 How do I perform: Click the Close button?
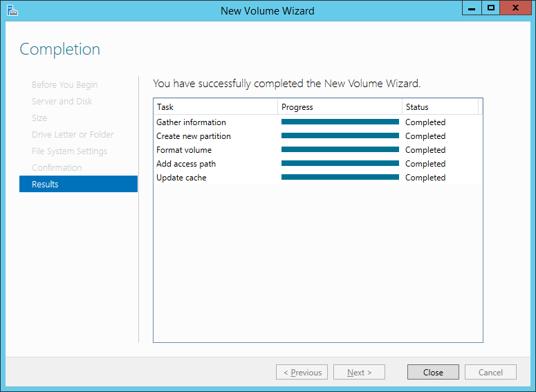click(433, 372)
